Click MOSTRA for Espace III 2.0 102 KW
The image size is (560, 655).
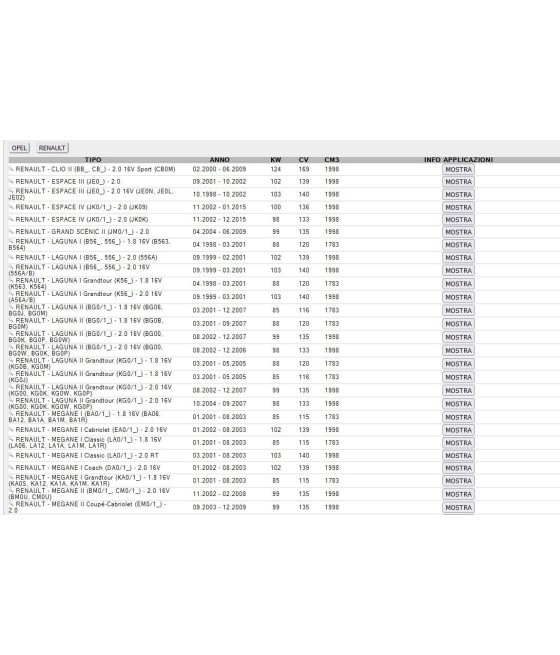[x=458, y=182]
